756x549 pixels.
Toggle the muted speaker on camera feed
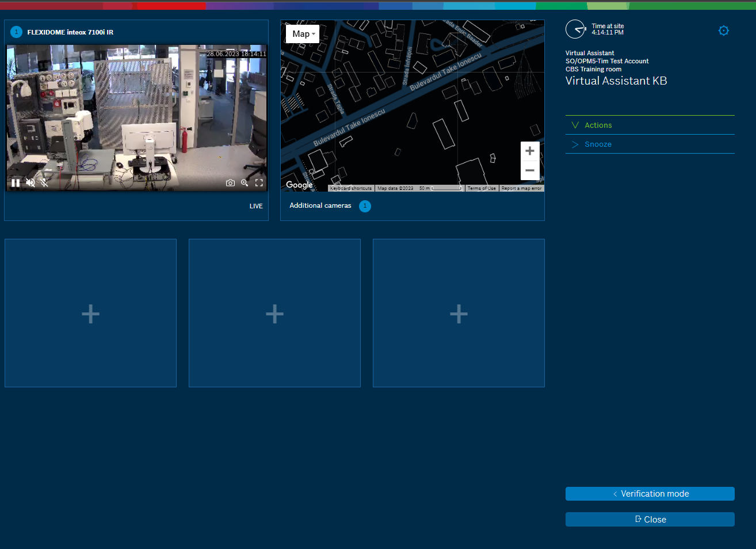[x=30, y=183]
